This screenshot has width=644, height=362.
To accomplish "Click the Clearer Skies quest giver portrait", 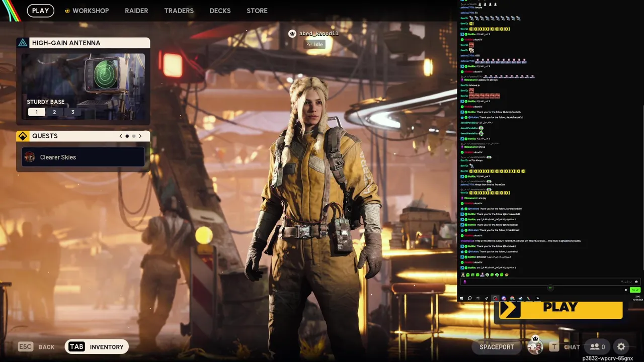I will [30, 157].
